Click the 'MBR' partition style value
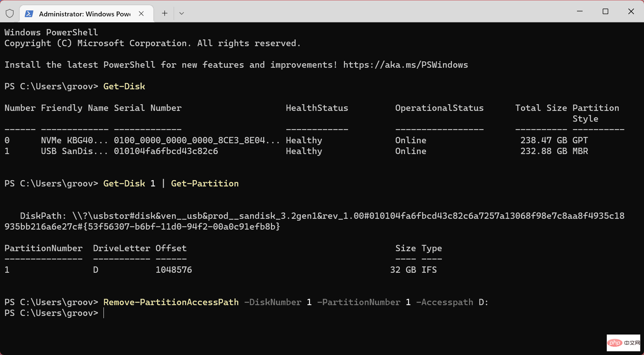644x355 pixels. tap(580, 151)
